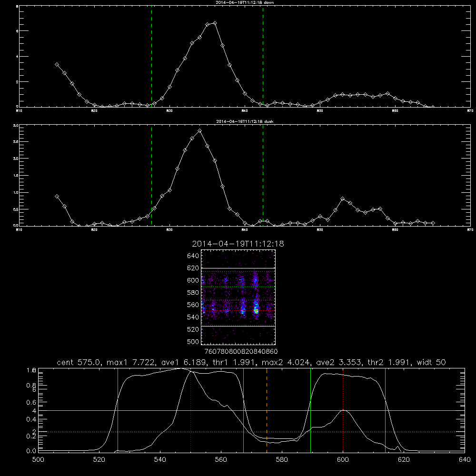Click the dotted horizontal threshold line in bottom plot
This screenshot has height=476, width=476.
tap(251, 432)
